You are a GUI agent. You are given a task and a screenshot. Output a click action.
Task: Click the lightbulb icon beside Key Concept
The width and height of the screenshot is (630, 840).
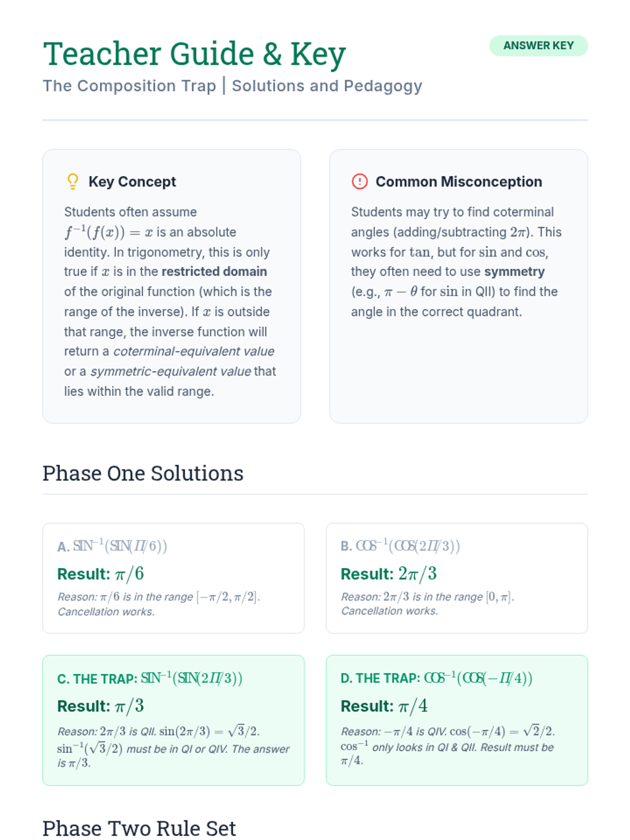pyautogui.click(x=73, y=182)
